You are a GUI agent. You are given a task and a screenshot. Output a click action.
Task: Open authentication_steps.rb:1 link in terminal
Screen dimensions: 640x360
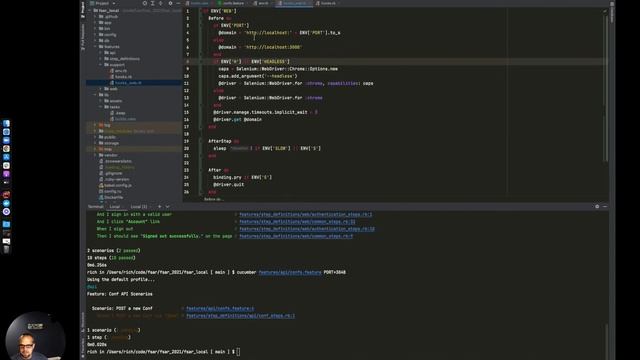(x=305, y=214)
